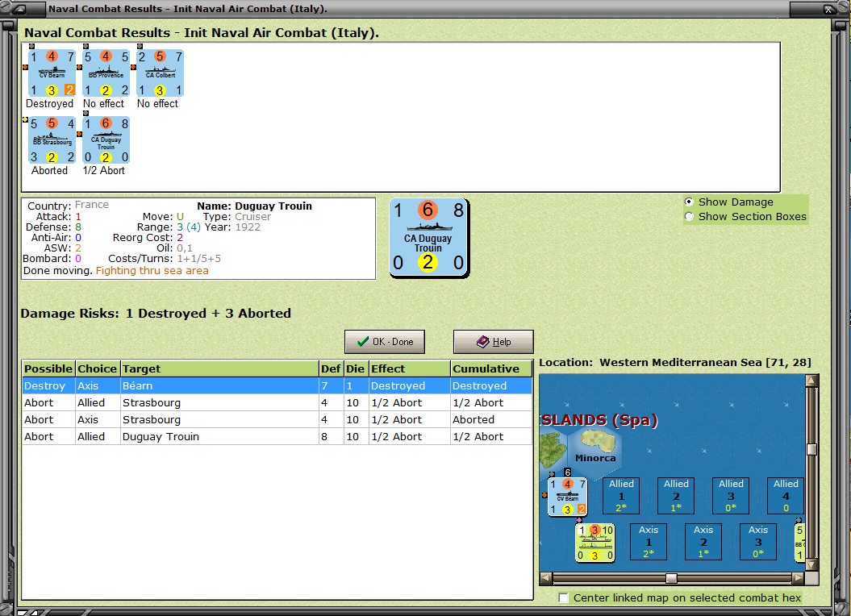Select the Axis 3 section box on map
This screenshot has width=851, height=616.
coord(757,542)
